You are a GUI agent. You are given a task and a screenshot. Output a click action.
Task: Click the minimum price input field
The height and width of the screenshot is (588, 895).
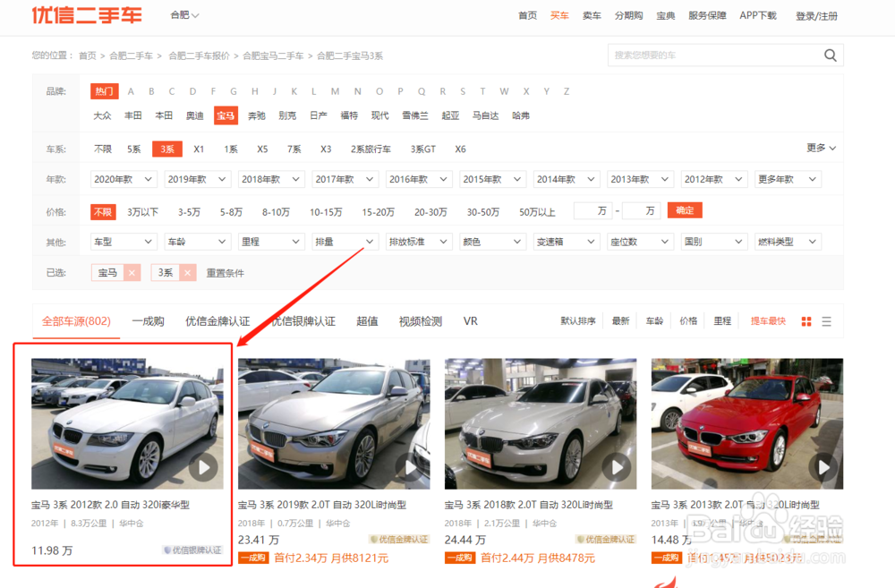[x=592, y=210]
